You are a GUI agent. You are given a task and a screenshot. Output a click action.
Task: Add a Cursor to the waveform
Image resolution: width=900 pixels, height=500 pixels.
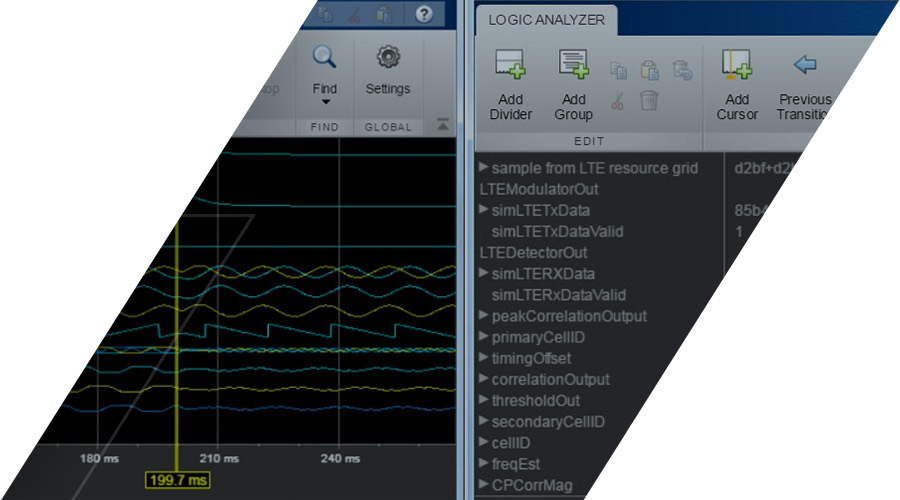[x=737, y=84]
